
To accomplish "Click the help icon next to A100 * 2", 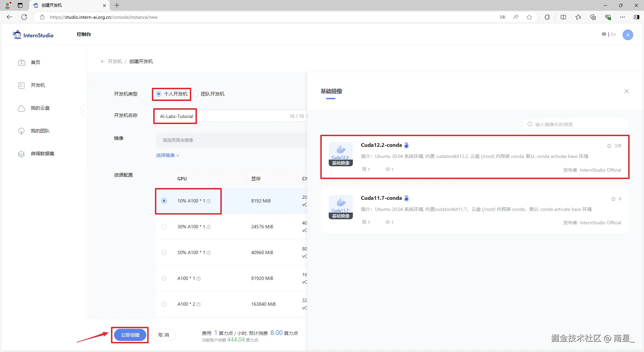I will [199, 304].
